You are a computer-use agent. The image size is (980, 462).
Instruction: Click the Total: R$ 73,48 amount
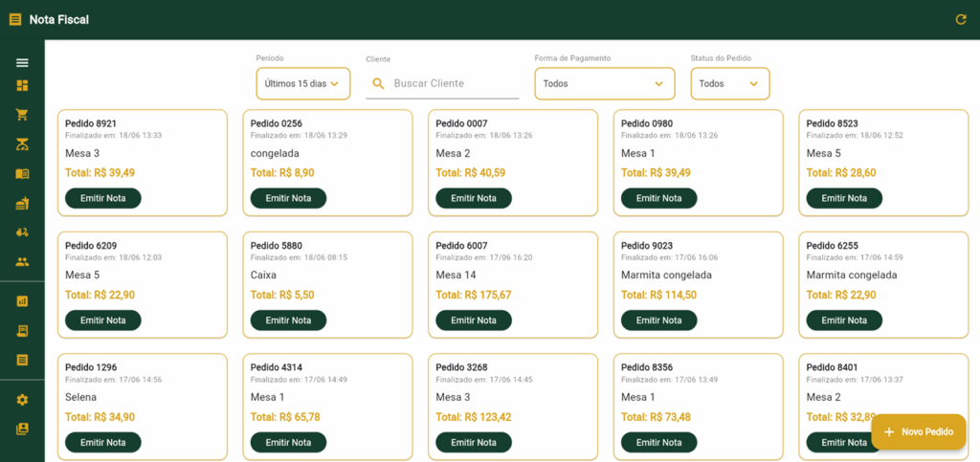(x=657, y=417)
